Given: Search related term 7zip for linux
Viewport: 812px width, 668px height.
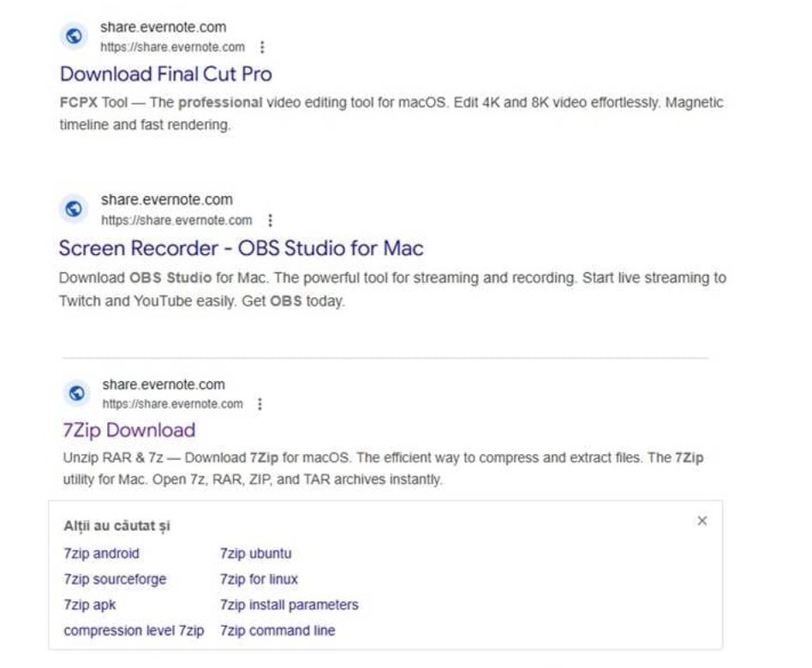Looking at the screenshot, I should coord(259,579).
